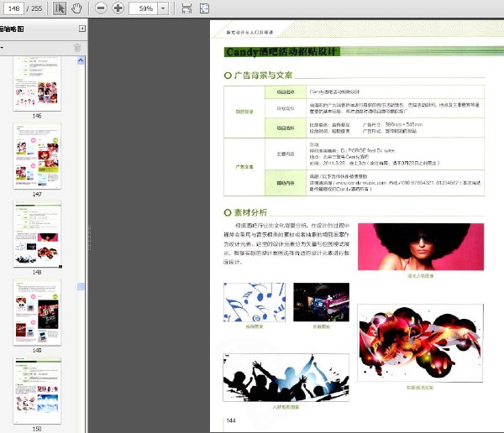Click the thumbnail panel scrollbar handle
The height and width of the screenshot is (433, 504).
point(81,286)
